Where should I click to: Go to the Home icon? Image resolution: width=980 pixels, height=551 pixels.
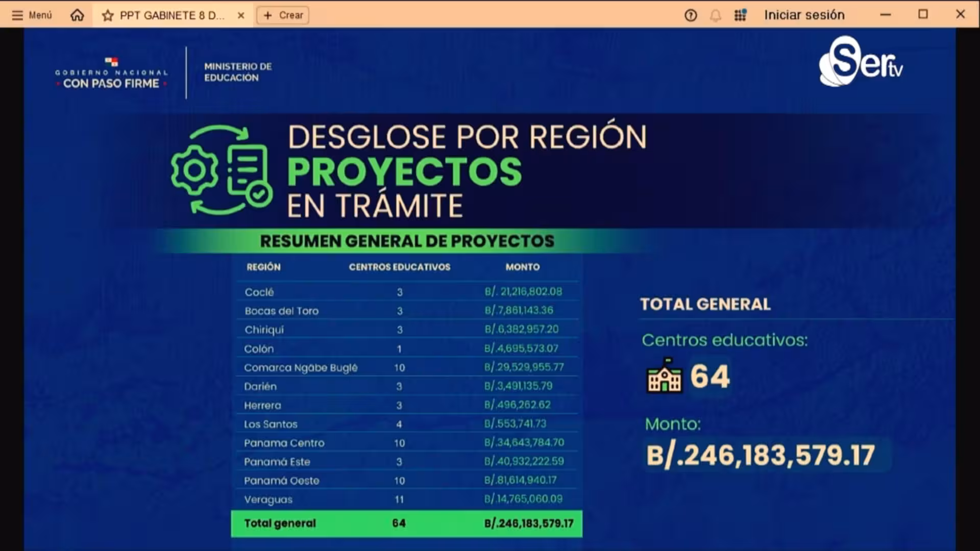pyautogui.click(x=77, y=15)
